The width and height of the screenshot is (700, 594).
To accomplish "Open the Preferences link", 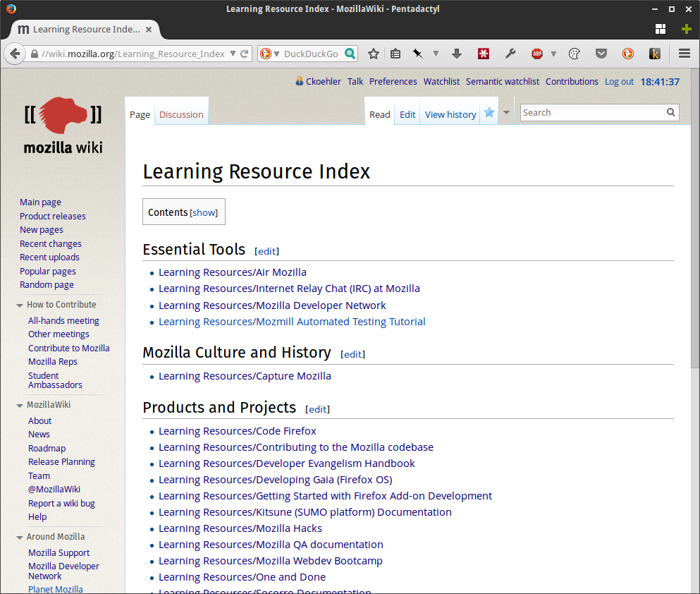I will [393, 82].
